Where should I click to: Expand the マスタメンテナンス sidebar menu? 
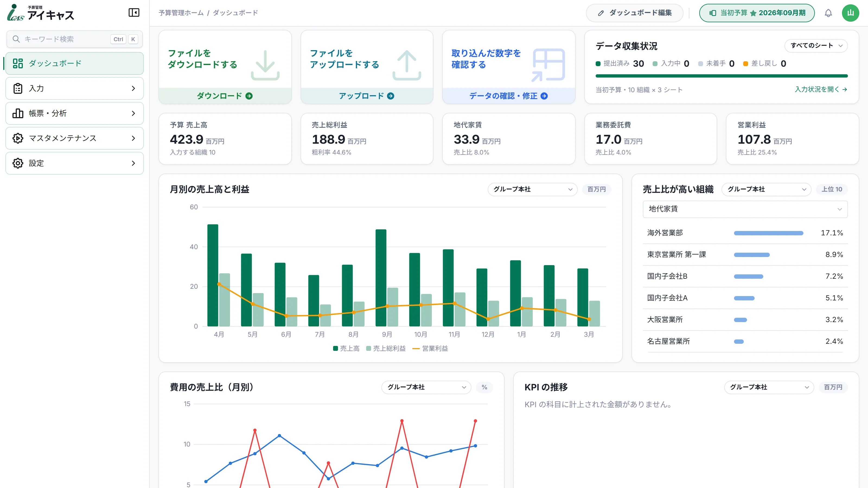click(75, 138)
